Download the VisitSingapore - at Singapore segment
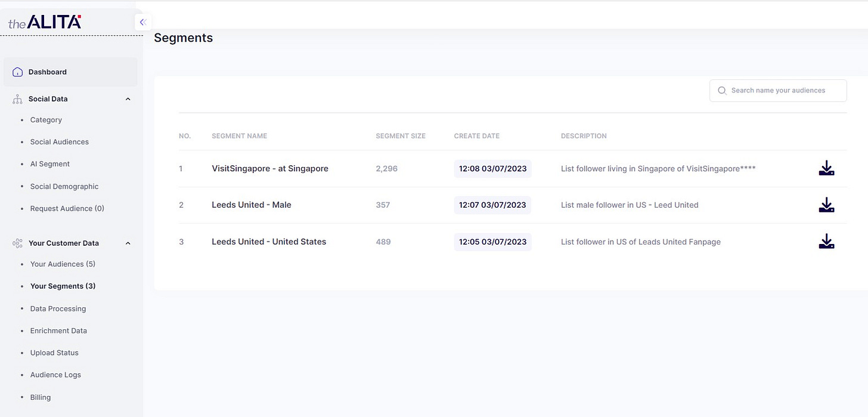The image size is (868, 417). click(826, 168)
